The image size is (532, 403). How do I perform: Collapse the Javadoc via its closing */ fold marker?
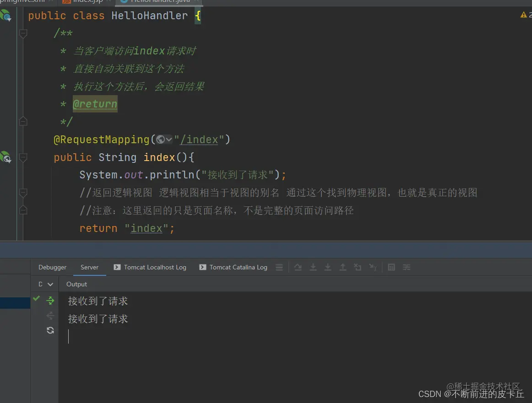[x=23, y=121]
